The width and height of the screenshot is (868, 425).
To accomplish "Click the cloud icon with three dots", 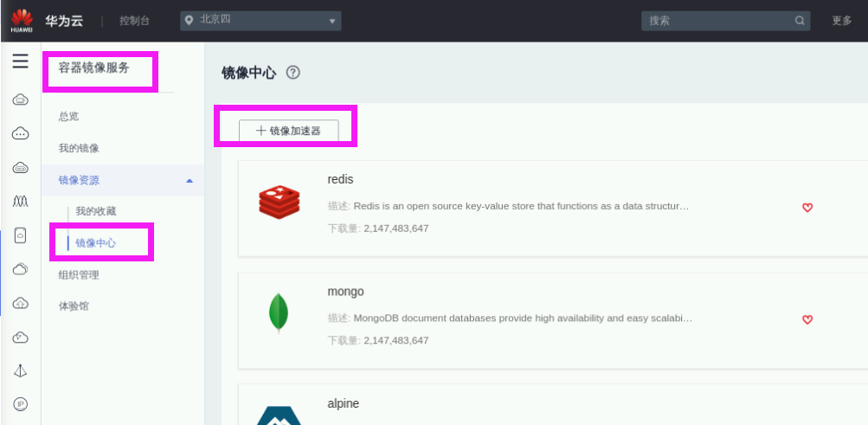I will (21, 133).
